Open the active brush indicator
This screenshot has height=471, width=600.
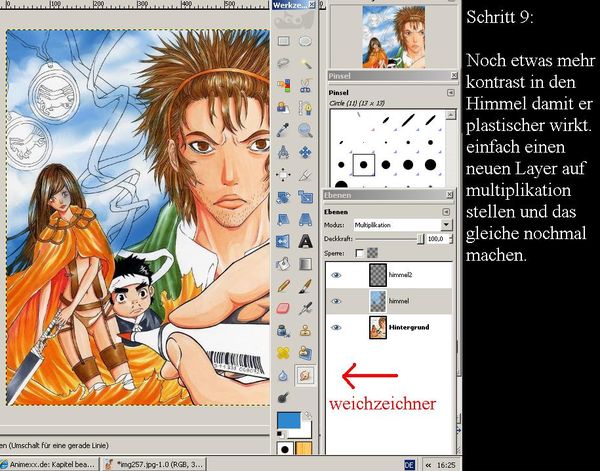coord(284,448)
